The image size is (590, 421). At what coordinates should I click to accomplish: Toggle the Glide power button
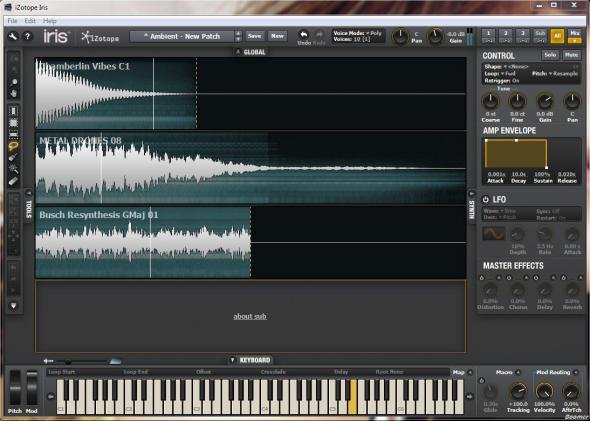coord(482,381)
